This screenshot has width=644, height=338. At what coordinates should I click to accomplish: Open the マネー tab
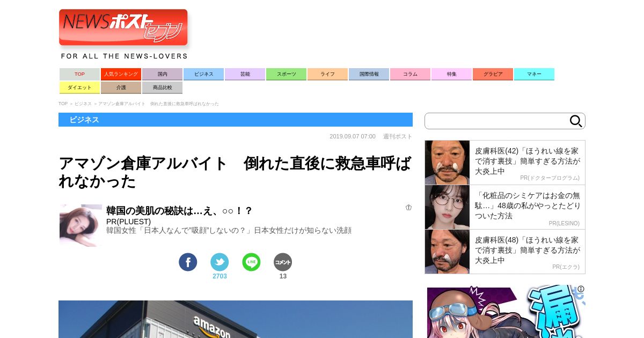click(x=534, y=74)
